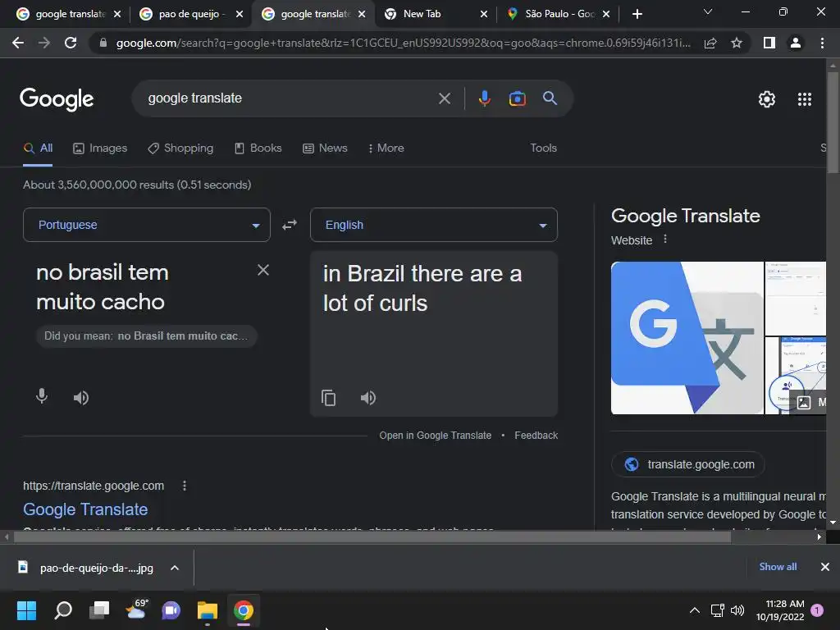Screen dimensions: 840x630
Task: Open Search by image camera icon
Action: 517,98
